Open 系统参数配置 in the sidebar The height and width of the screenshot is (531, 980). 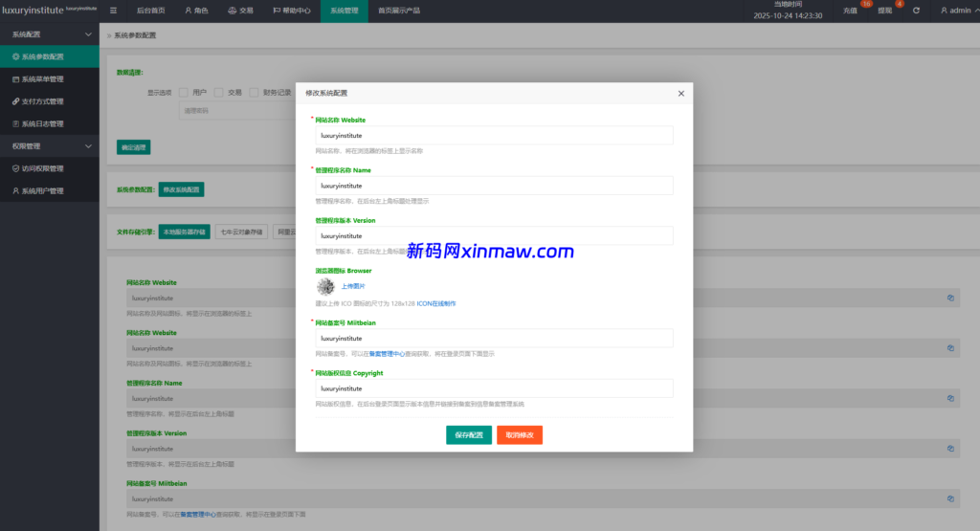(50, 56)
